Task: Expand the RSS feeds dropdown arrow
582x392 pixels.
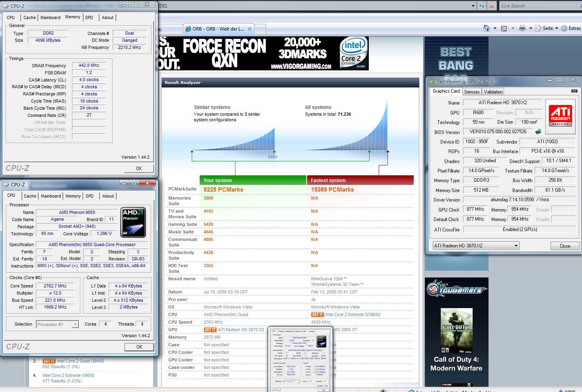Action: 513,28
